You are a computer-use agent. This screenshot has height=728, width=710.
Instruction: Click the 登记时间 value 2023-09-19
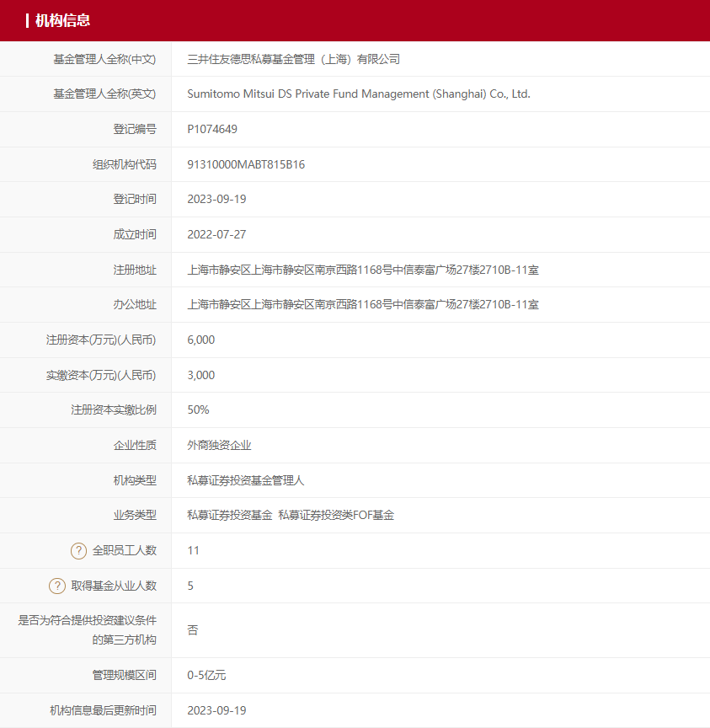(216, 199)
